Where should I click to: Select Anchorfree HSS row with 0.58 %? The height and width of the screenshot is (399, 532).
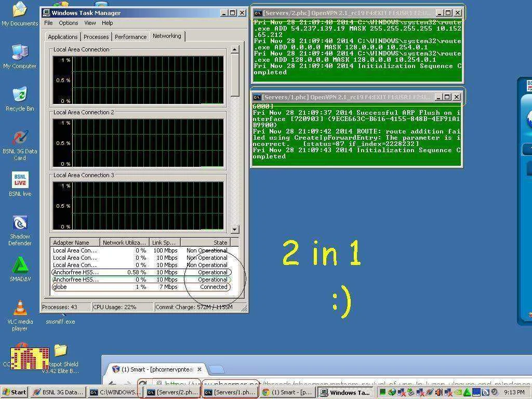pos(141,272)
